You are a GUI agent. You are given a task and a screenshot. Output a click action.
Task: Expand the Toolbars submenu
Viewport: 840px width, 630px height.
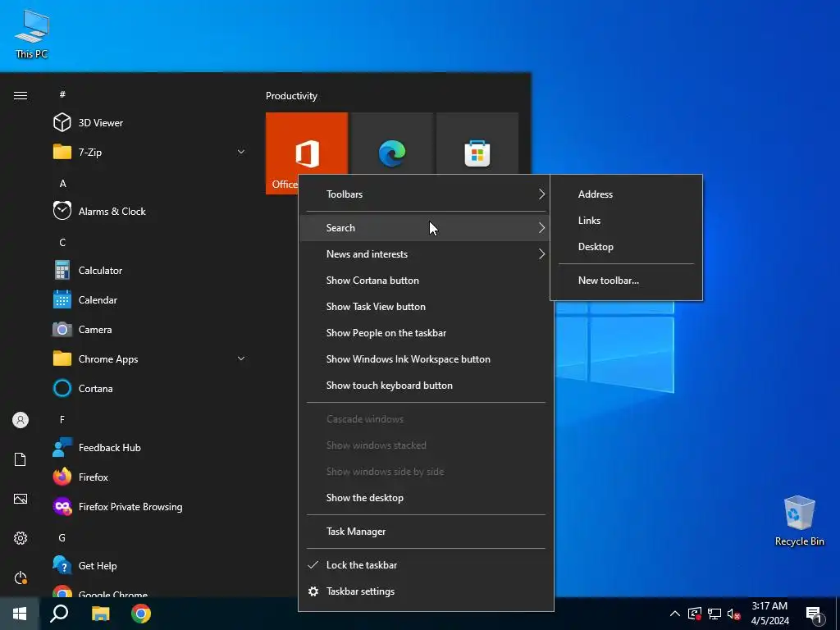pyautogui.click(x=426, y=194)
